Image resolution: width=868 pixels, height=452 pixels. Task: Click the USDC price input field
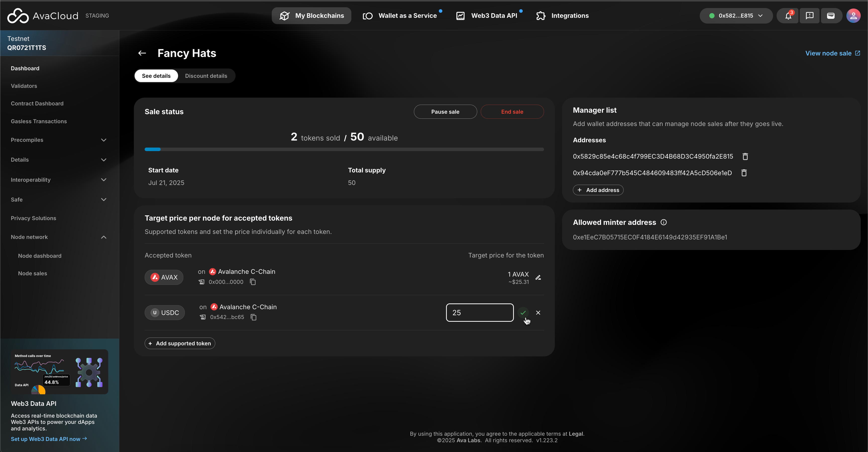point(479,312)
